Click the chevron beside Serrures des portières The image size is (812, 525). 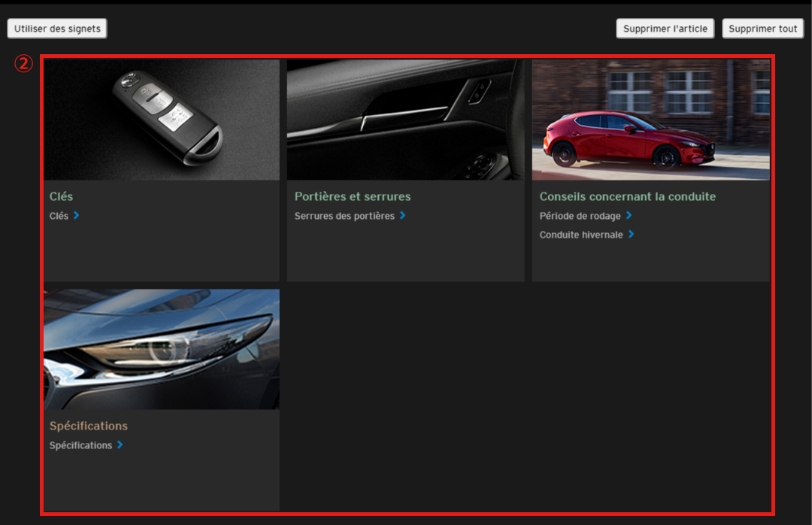(x=403, y=216)
